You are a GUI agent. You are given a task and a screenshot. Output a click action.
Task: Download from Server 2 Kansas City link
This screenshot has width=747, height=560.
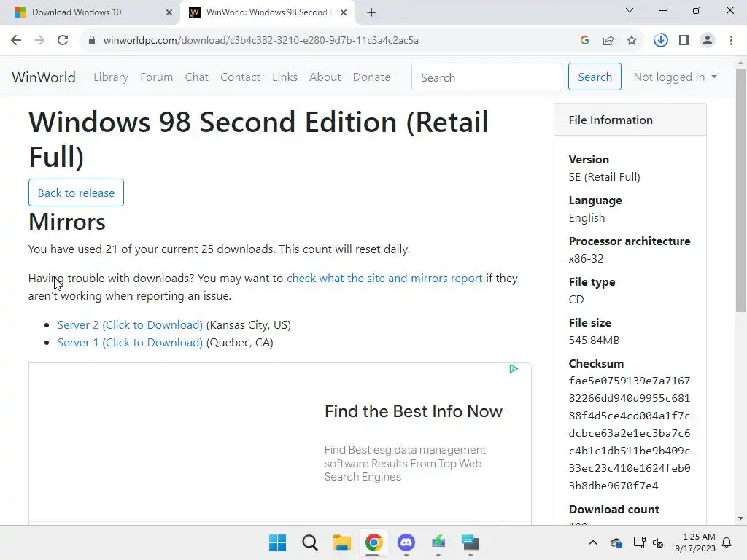[130, 324]
